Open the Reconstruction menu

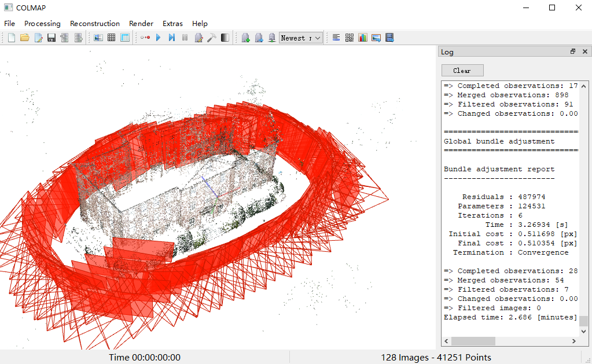[94, 24]
